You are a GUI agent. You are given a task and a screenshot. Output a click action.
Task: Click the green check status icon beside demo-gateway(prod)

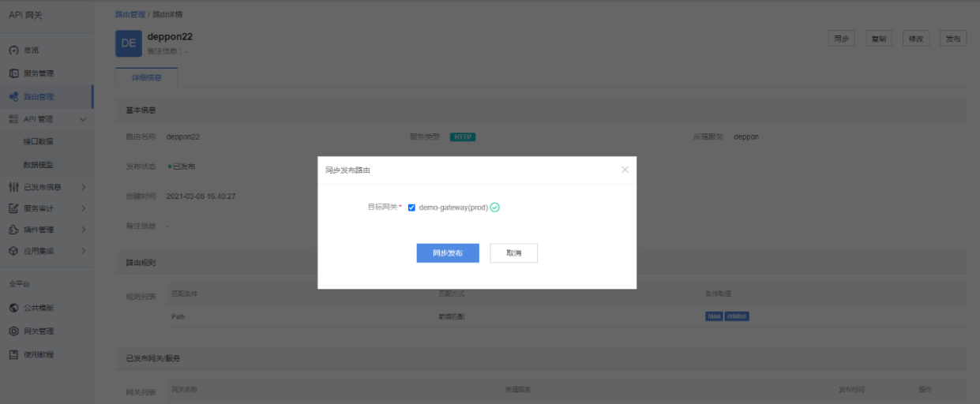[495, 208]
